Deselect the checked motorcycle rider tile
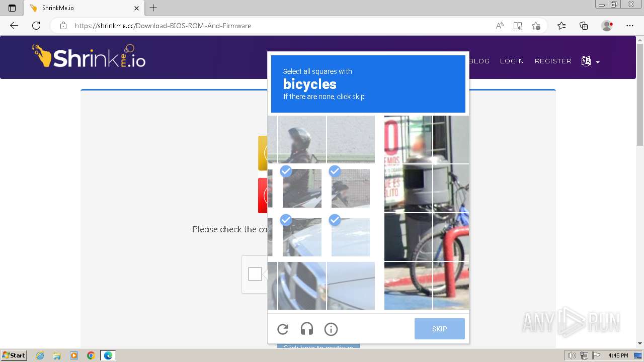The image size is (644, 362). tap(302, 188)
